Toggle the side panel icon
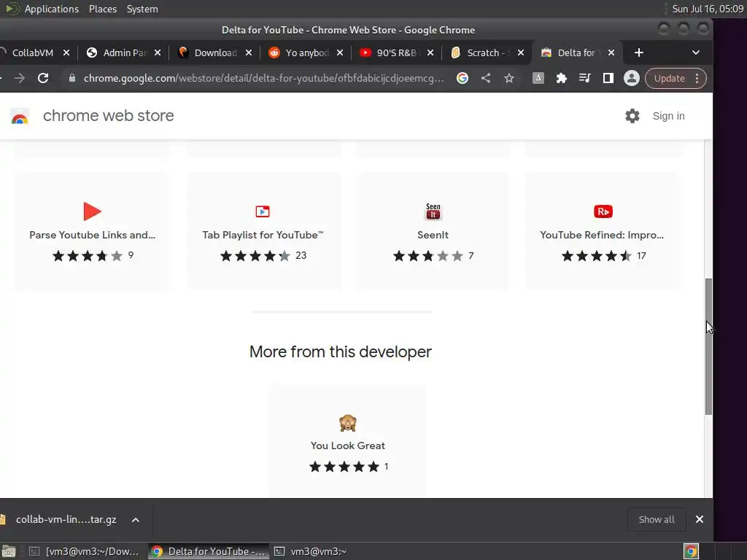 (x=608, y=78)
